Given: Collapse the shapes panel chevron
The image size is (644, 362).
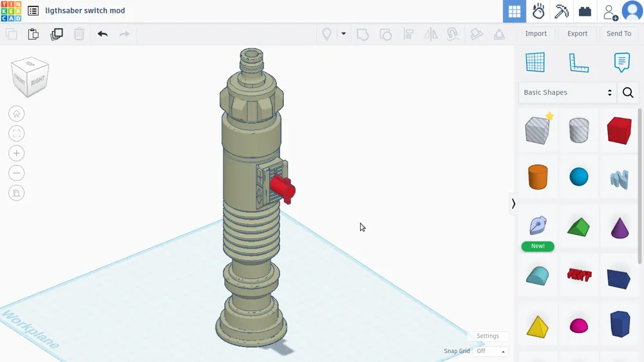Looking at the screenshot, I should 513,204.
